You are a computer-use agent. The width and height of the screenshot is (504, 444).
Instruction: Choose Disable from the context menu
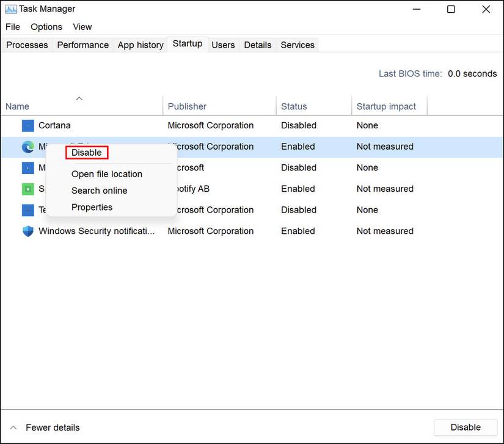pyautogui.click(x=86, y=153)
